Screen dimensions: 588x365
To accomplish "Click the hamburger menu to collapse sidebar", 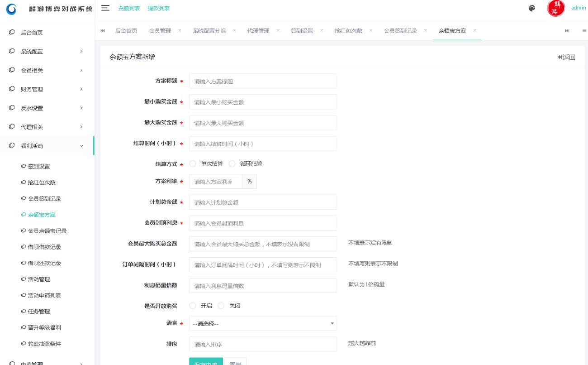I will coord(104,8).
